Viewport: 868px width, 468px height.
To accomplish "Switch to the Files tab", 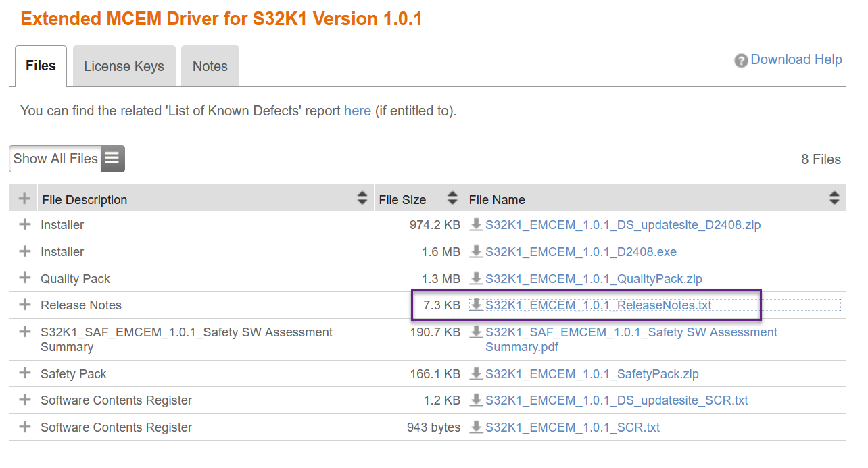I will tap(41, 66).
